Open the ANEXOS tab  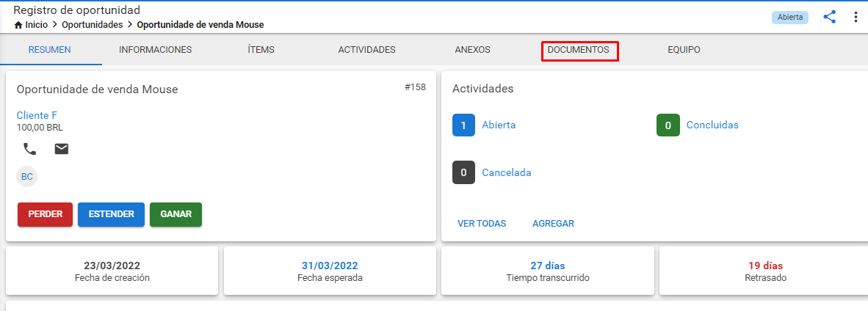pyautogui.click(x=472, y=50)
